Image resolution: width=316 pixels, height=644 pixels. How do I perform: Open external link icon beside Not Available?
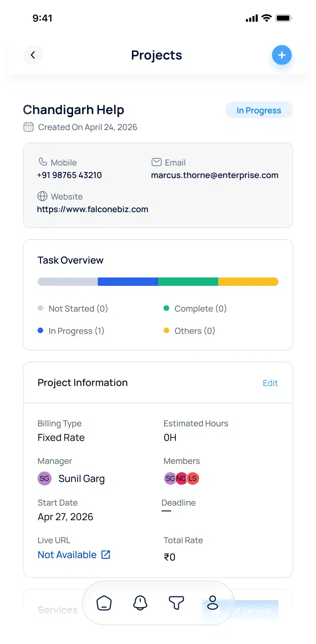106,554
